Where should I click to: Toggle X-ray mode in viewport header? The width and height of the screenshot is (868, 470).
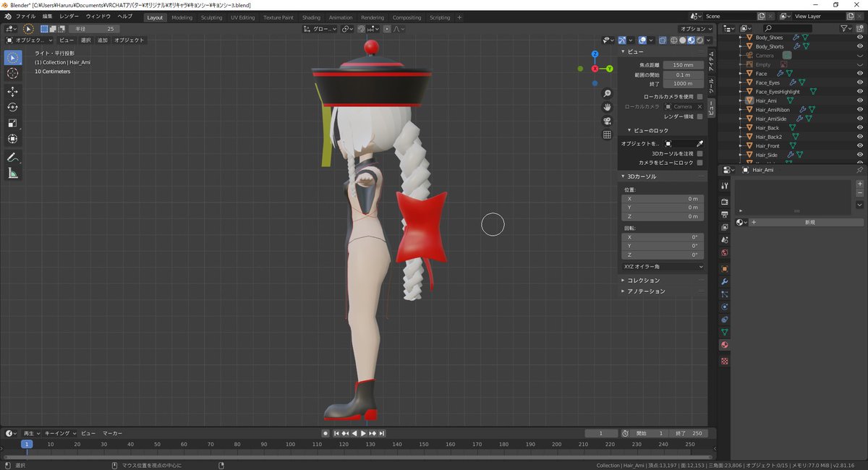663,40
